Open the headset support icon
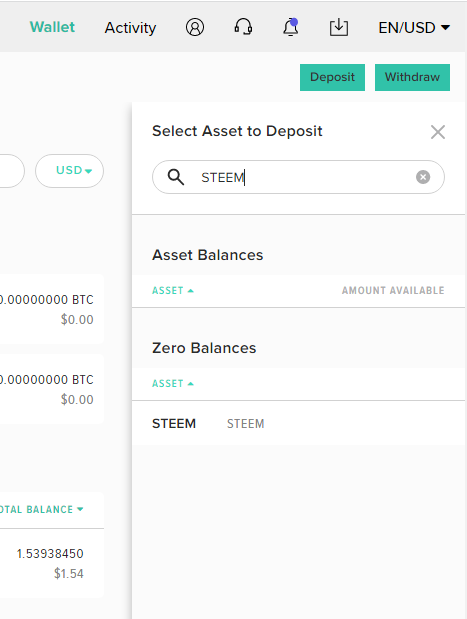 [243, 27]
